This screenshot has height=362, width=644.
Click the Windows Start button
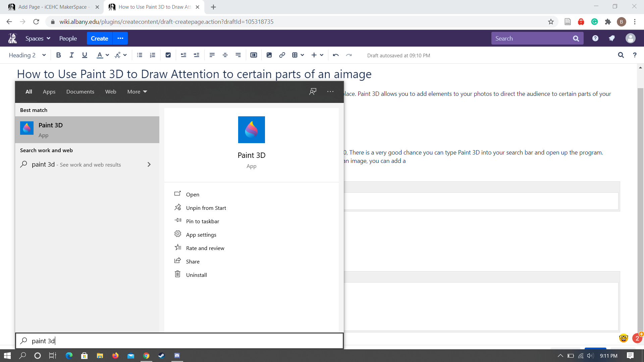tap(7, 356)
